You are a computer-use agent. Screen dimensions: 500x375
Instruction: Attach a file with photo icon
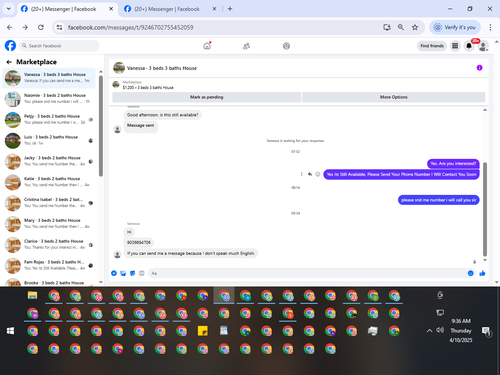coord(123,273)
